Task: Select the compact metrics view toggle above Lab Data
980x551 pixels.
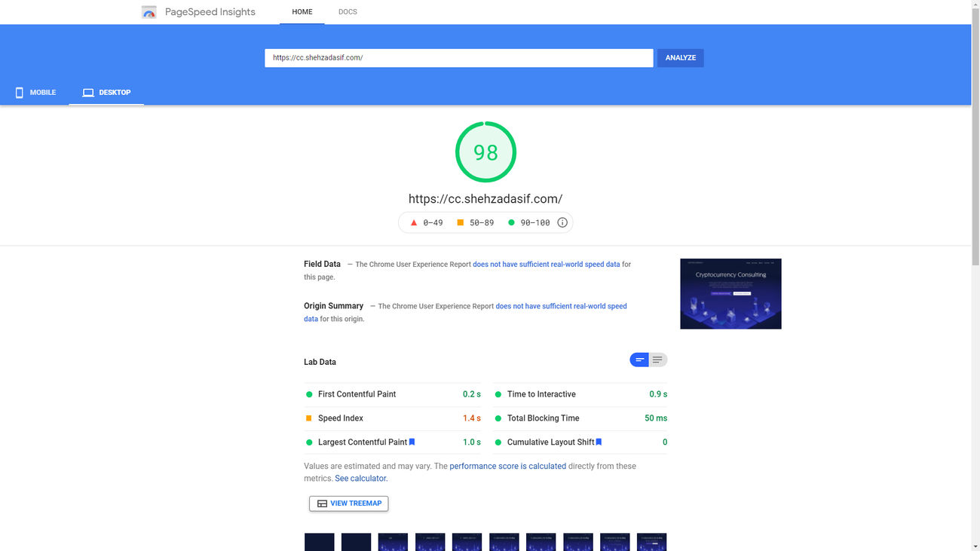Action: (x=639, y=360)
